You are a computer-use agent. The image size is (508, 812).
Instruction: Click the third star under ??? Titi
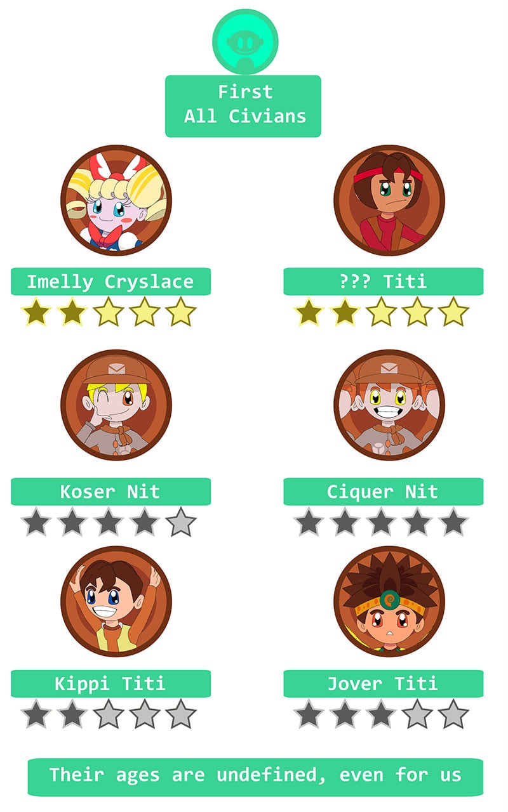382,312
